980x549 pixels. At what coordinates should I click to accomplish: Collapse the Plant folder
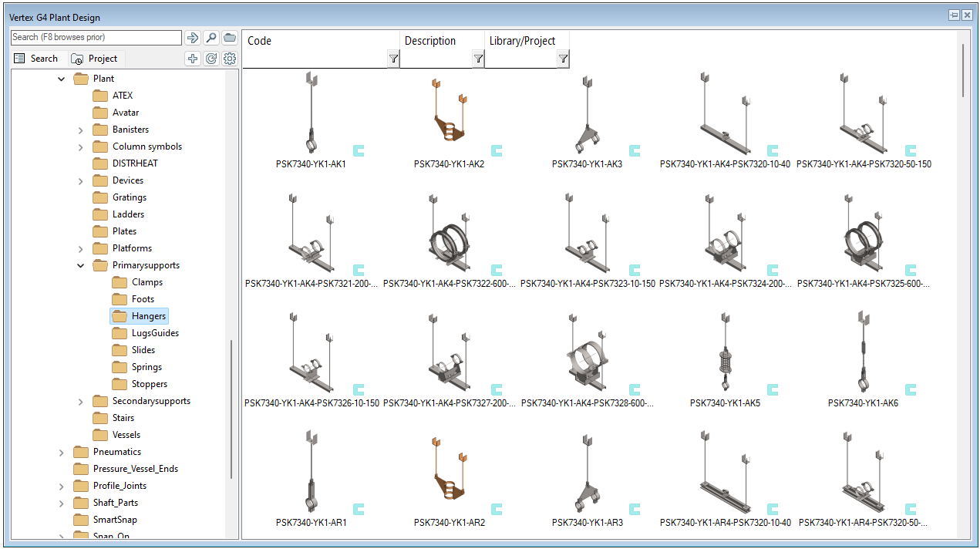[x=62, y=79]
